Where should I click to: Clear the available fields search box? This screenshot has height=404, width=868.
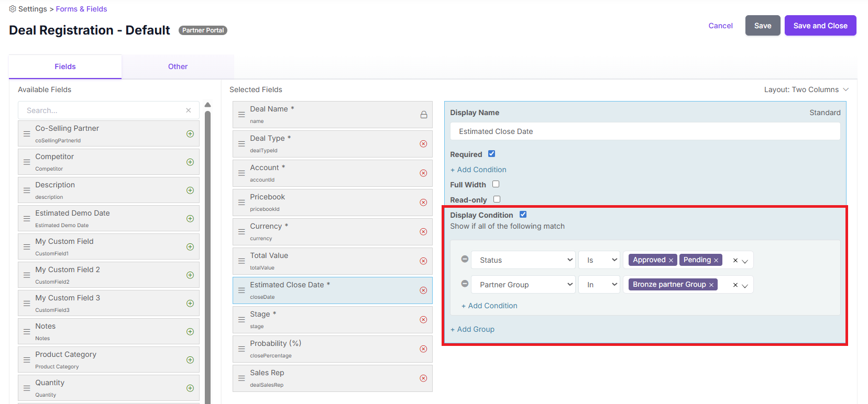click(189, 110)
